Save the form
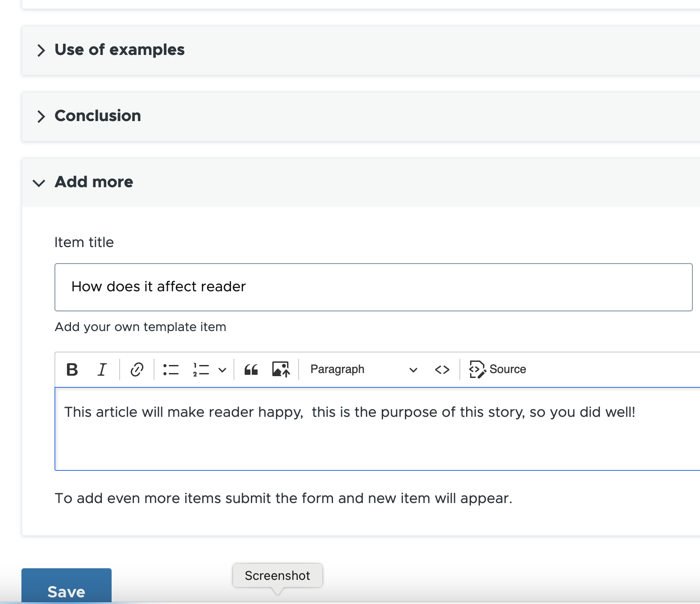The image size is (700, 604). pos(67,586)
